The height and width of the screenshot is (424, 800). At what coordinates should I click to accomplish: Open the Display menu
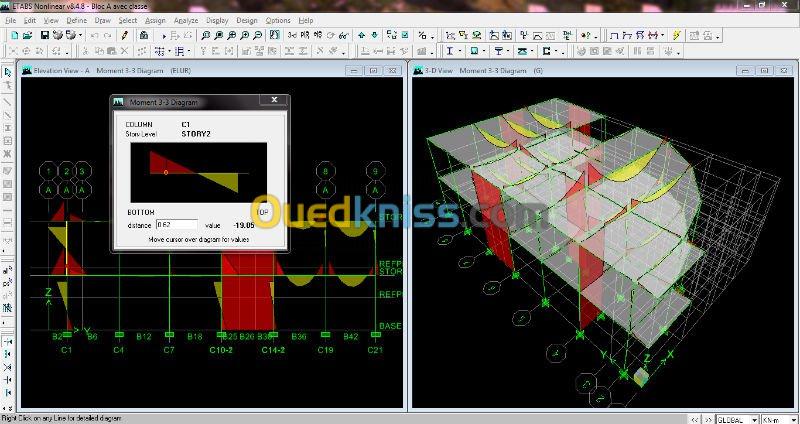217,20
